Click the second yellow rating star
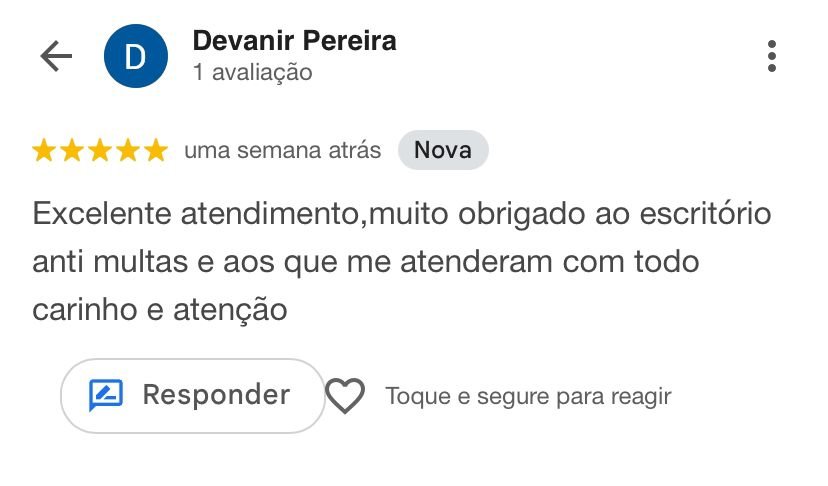828x486 pixels. tap(72, 151)
